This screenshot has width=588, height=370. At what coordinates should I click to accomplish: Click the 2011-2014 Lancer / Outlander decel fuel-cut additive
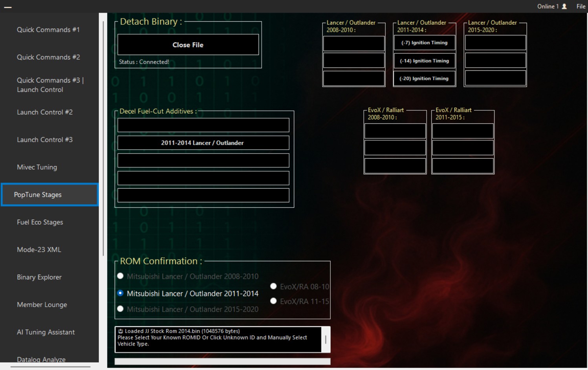pyautogui.click(x=203, y=143)
